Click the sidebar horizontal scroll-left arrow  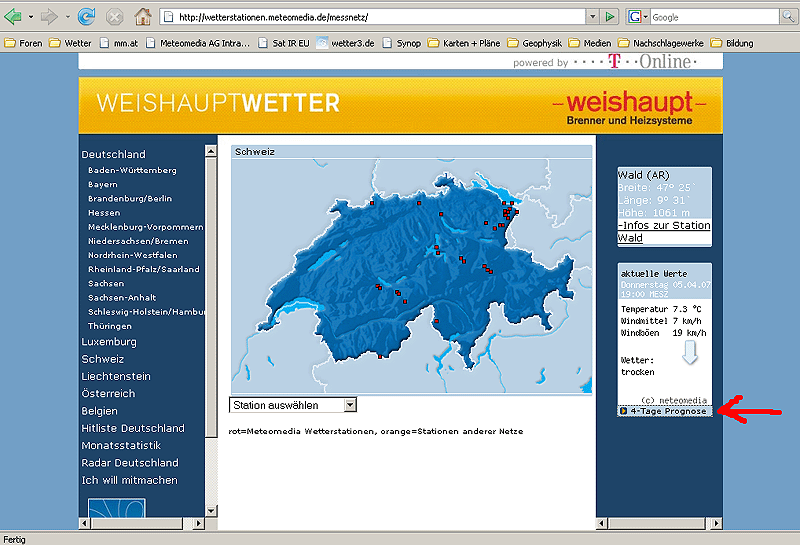click(85, 523)
